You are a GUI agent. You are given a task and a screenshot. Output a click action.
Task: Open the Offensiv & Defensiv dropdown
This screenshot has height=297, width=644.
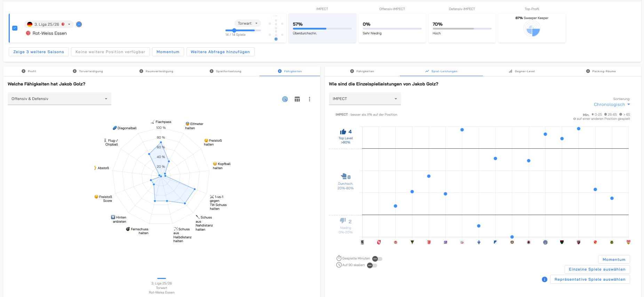point(59,99)
